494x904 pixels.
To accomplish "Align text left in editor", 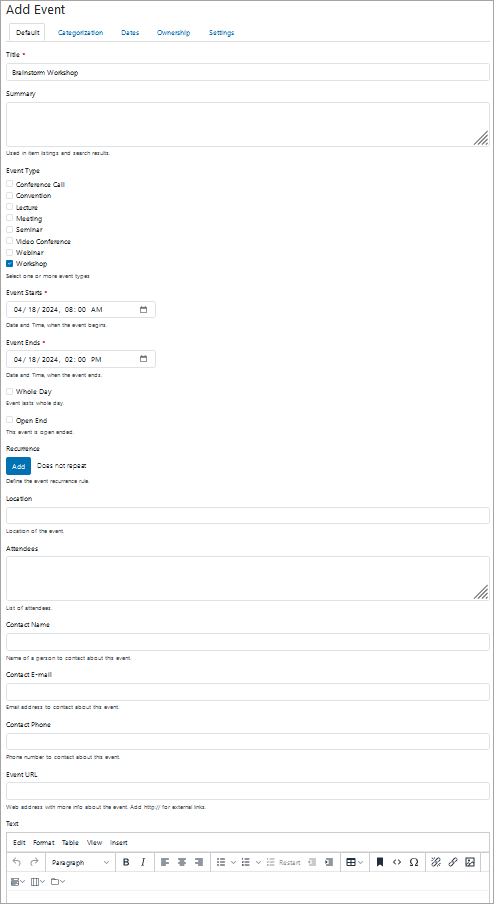I will 165,862.
